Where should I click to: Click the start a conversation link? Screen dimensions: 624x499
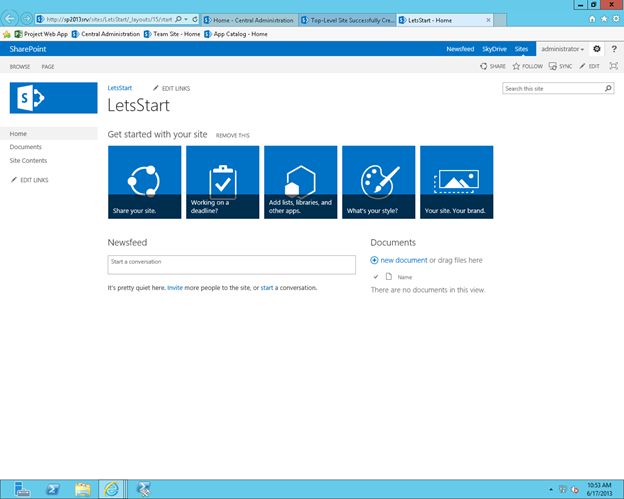pos(267,288)
